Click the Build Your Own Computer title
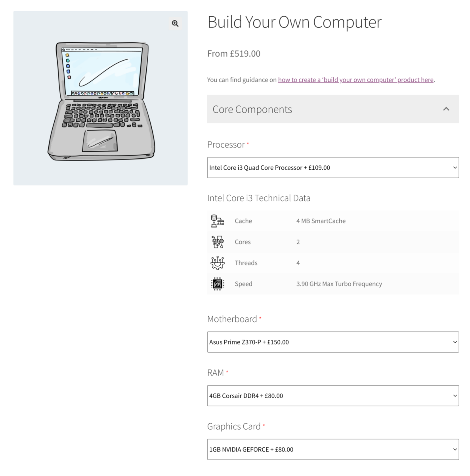This screenshot has height=476, width=470. click(x=294, y=22)
